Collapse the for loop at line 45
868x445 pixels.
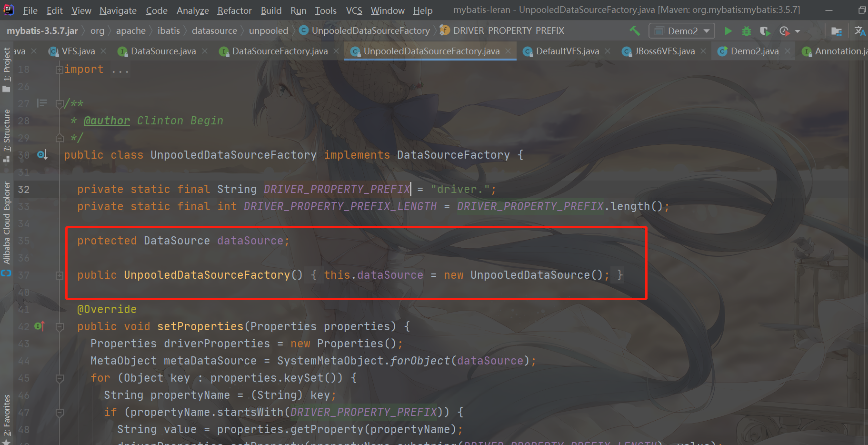pos(60,378)
